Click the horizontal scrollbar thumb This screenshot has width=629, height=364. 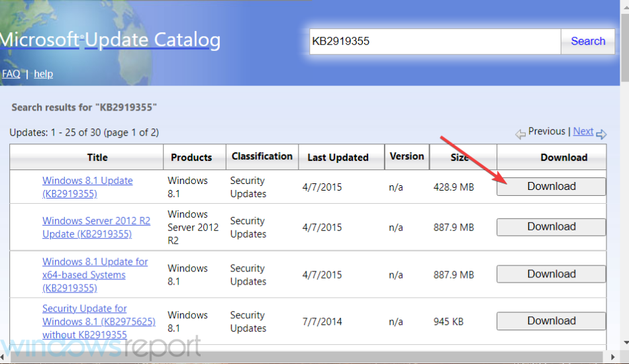[307, 357]
